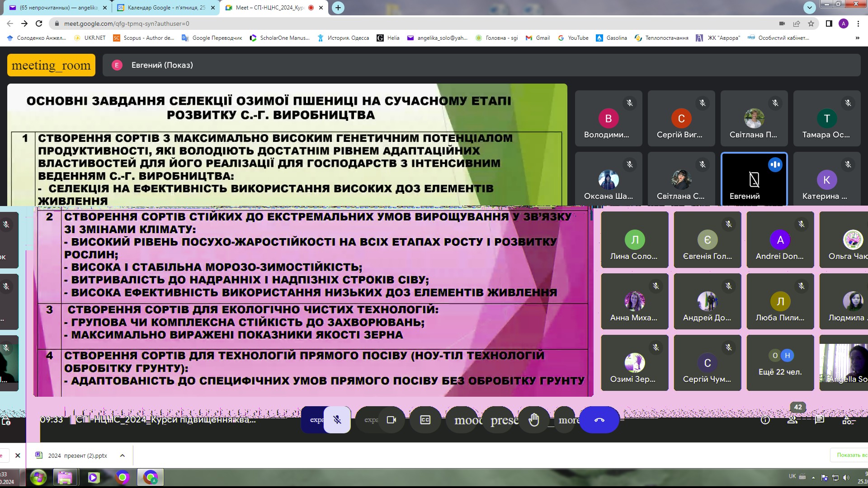This screenshot has width=868, height=488.
Task: Open Scopus - Author de... bookmark
Action: pyautogui.click(x=144, y=38)
